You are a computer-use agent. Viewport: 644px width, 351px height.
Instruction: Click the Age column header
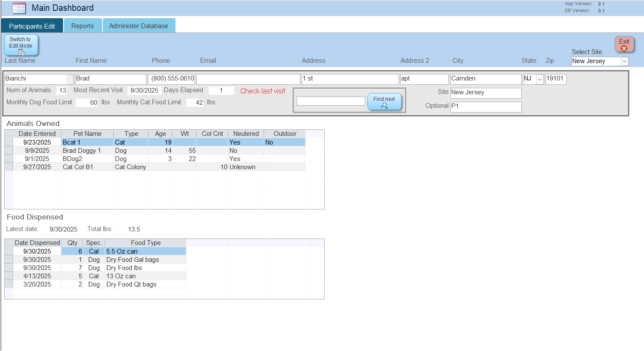(160, 134)
